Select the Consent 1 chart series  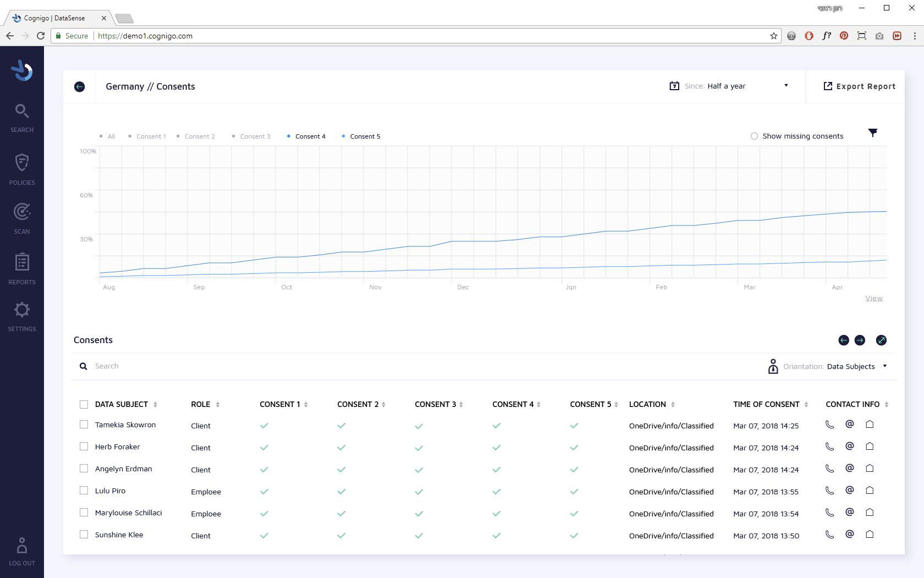tap(147, 136)
